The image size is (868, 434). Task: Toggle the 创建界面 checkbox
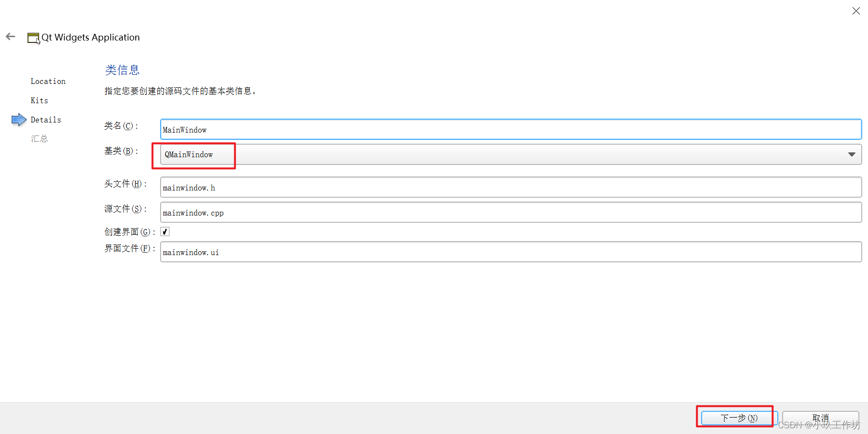pyautogui.click(x=165, y=231)
